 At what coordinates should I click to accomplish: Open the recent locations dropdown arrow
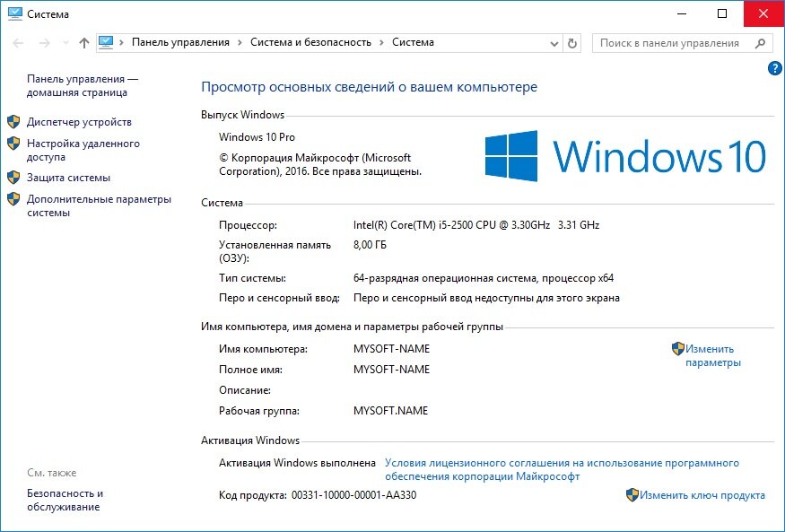coord(65,43)
